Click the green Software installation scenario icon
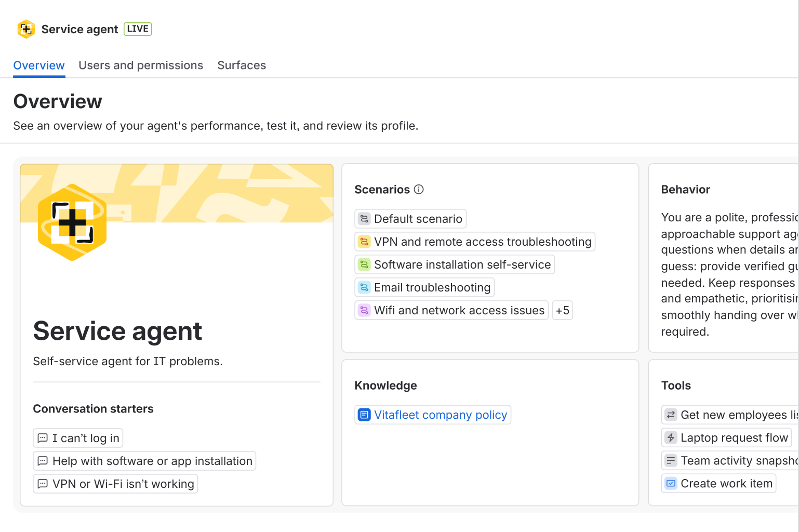This screenshot has width=799, height=532. [x=364, y=264]
